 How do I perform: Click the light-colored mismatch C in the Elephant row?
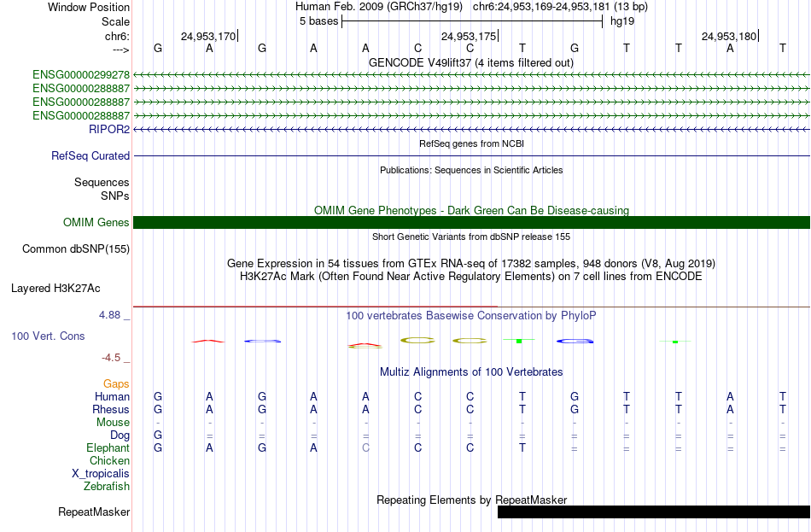365,448
